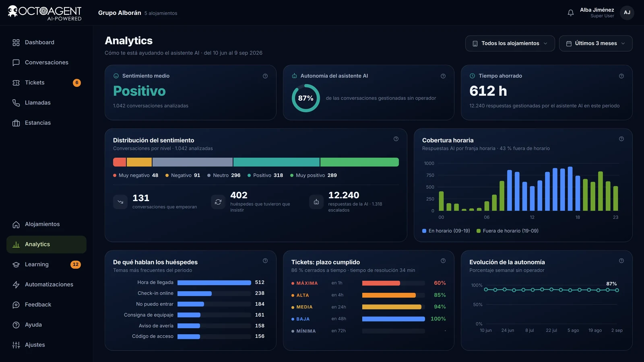644x362 pixels.
Task: Click the Learning graduation cap icon
Action: click(x=16, y=265)
